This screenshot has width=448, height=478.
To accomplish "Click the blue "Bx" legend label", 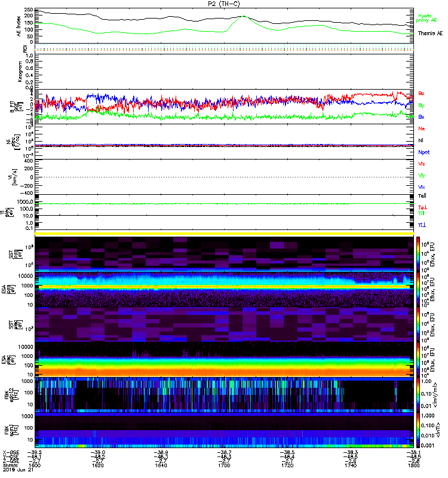I will pyautogui.click(x=421, y=117).
